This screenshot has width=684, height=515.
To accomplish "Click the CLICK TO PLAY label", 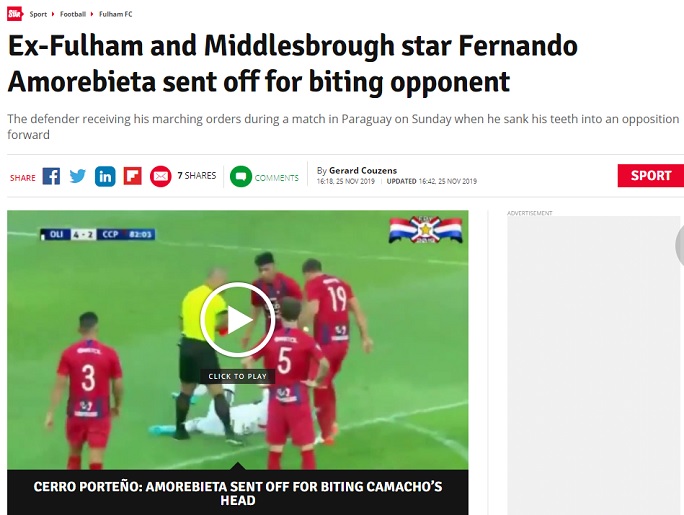I will [238, 376].
